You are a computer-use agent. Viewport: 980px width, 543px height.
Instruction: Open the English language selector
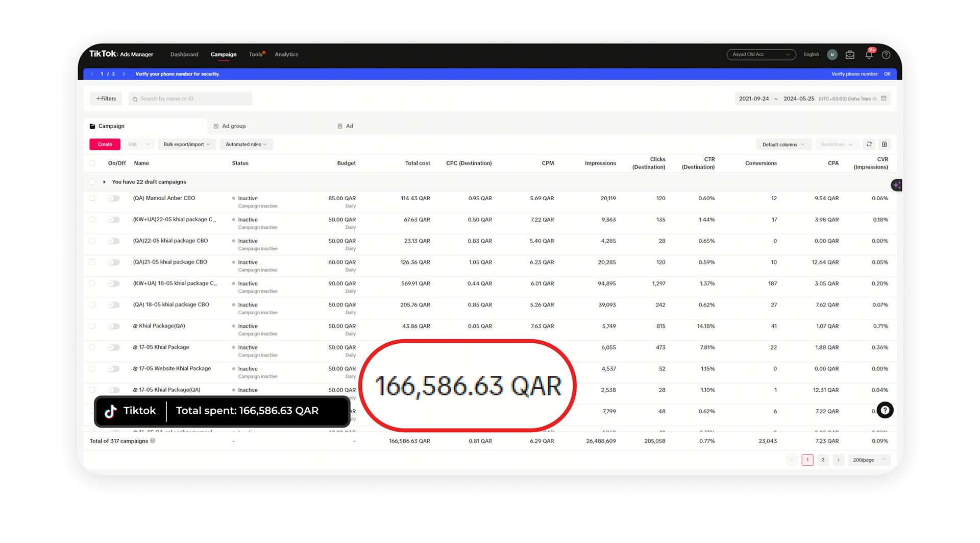[x=811, y=55]
